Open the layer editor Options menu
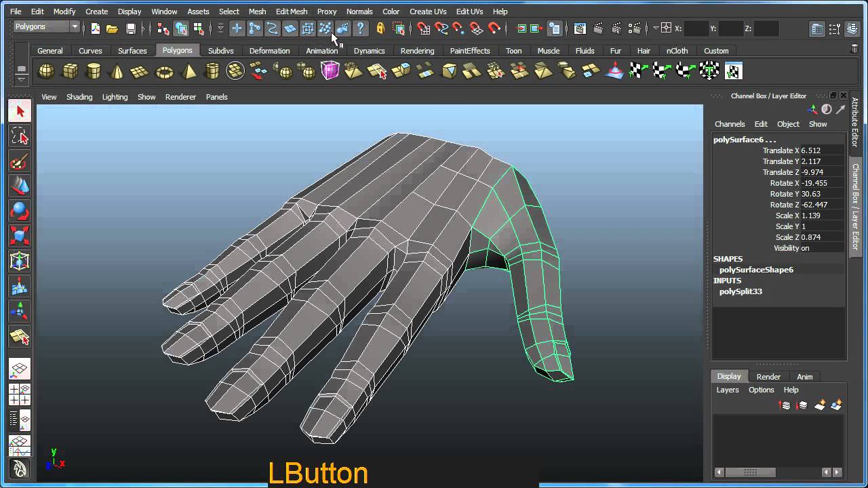Image resolution: width=868 pixels, height=488 pixels. pos(761,390)
